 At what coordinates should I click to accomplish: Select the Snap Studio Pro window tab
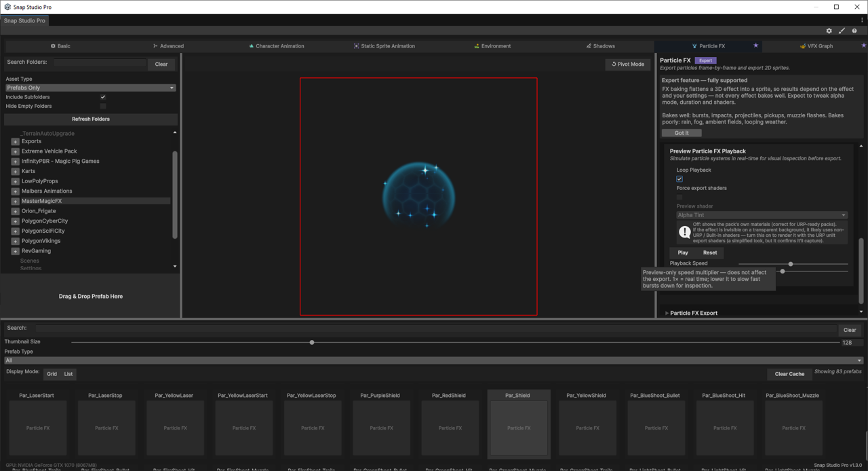[24, 20]
